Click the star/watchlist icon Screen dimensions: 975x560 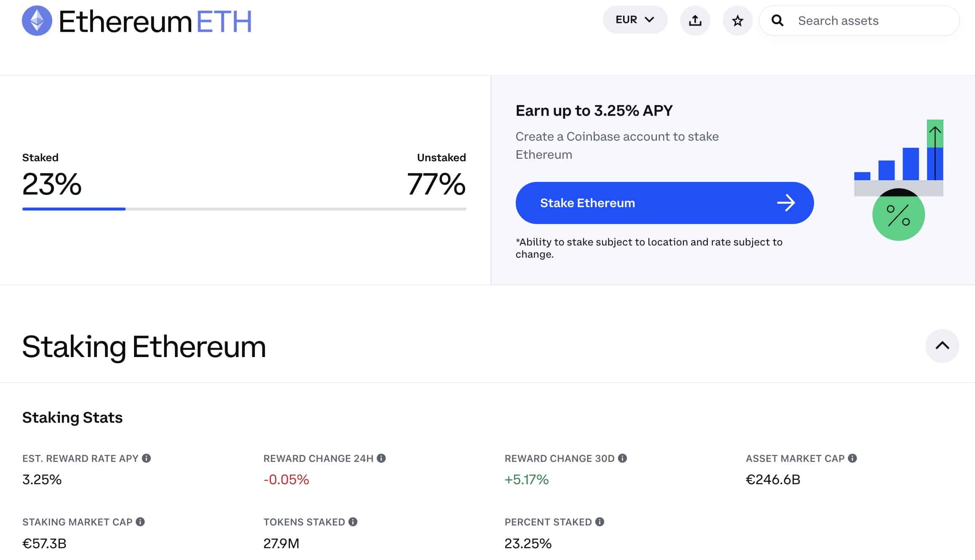point(737,20)
